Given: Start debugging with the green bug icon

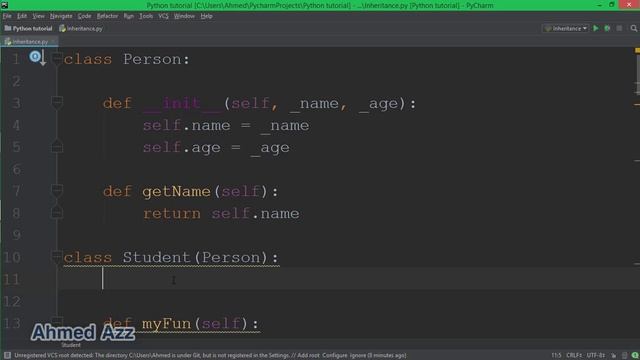Looking at the screenshot, I should [607, 28].
